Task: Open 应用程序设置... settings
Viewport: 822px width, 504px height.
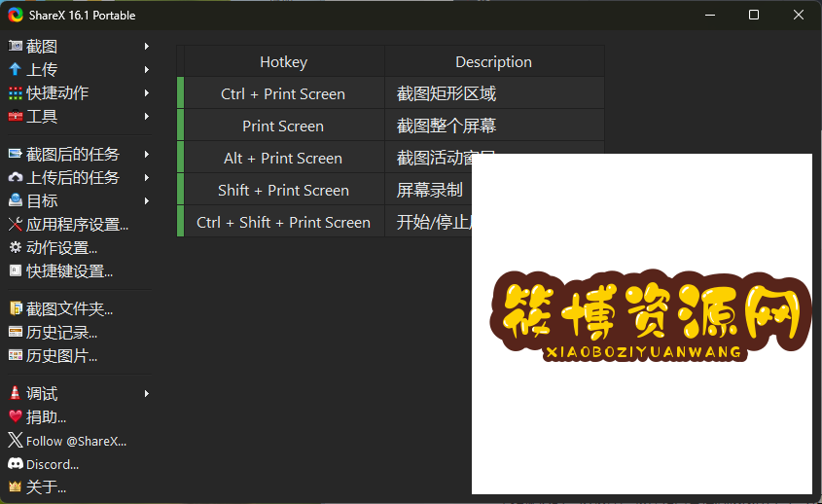Action: [x=79, y=224]
